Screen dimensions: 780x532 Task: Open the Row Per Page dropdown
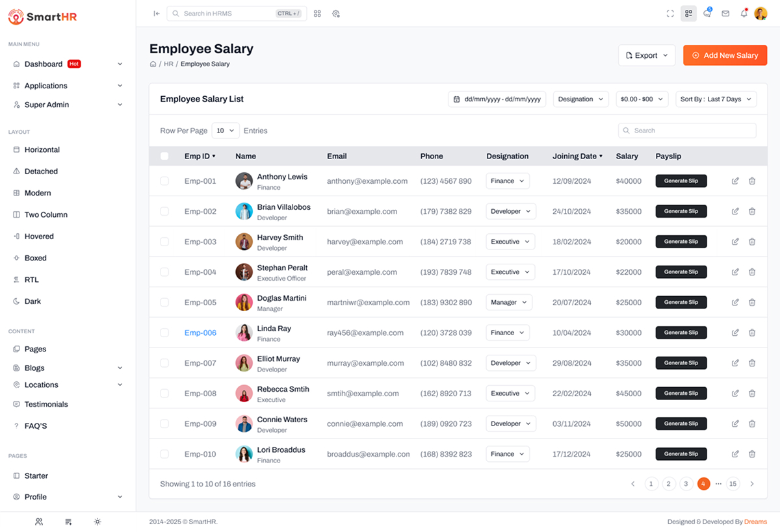pos(225,131)
